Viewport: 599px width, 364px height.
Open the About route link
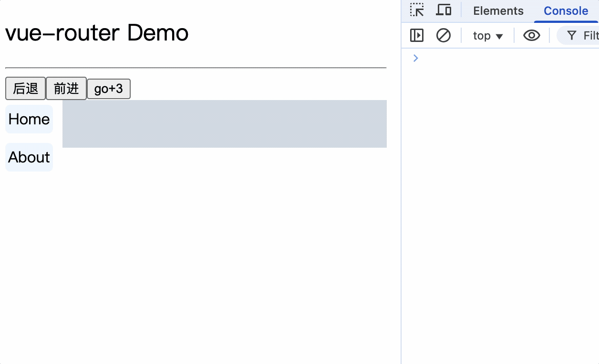[29, 157]
